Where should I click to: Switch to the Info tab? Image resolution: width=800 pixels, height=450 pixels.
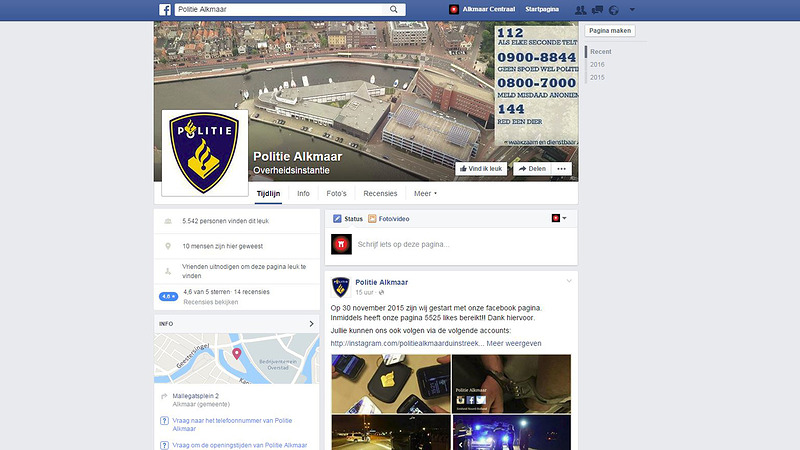[x=303, y=193]
